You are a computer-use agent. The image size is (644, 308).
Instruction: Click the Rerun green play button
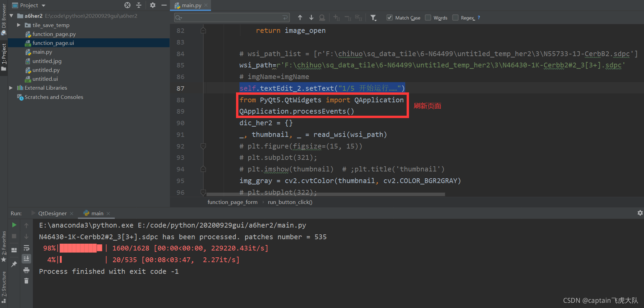click(14, 225)
